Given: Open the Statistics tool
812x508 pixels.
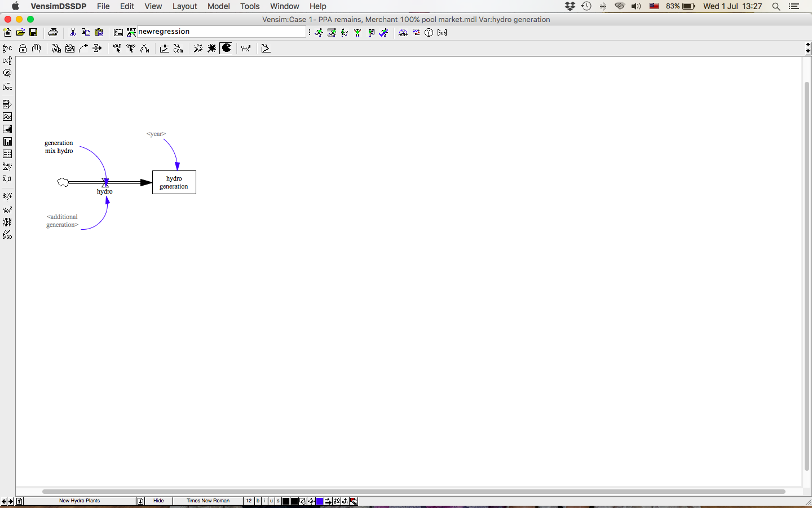Looking at the screenshot, I should (7, 179).
